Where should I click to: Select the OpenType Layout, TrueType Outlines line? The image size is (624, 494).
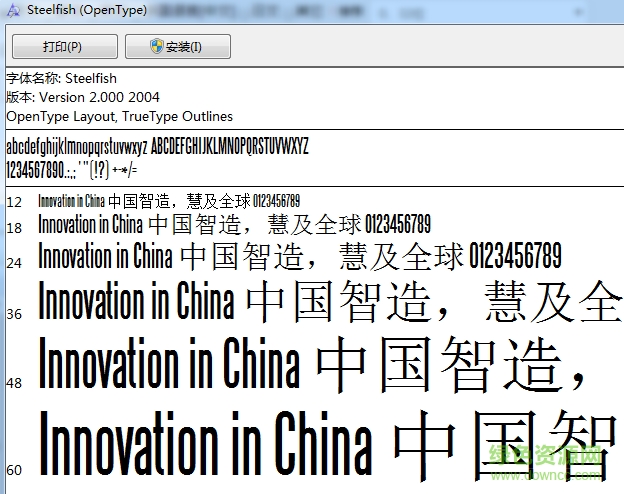119,116
